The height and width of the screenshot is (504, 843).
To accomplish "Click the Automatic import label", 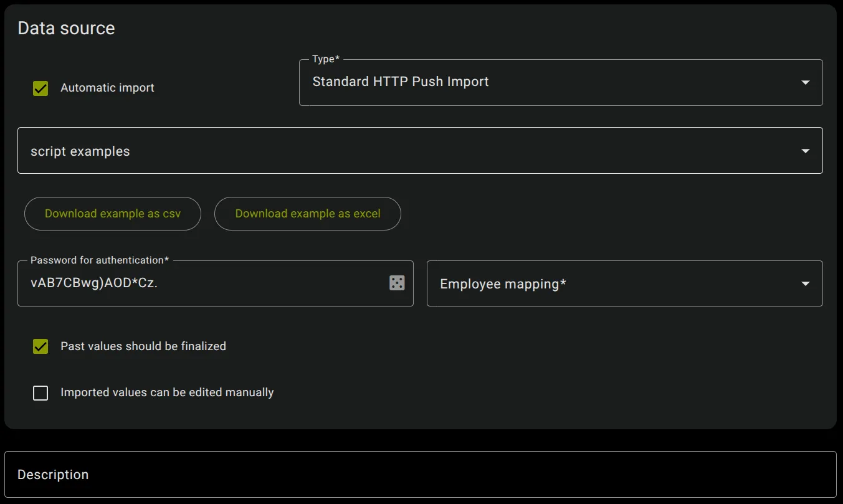I will point(107,88).
